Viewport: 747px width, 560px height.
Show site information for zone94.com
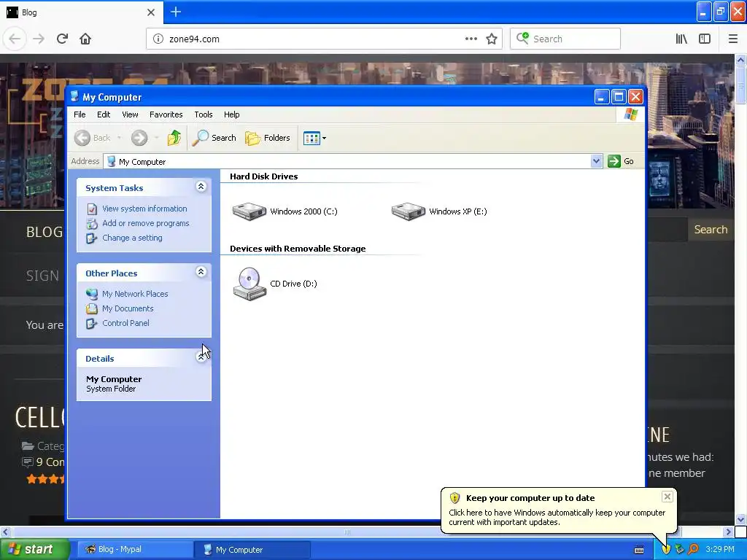[x=158, y=39]
